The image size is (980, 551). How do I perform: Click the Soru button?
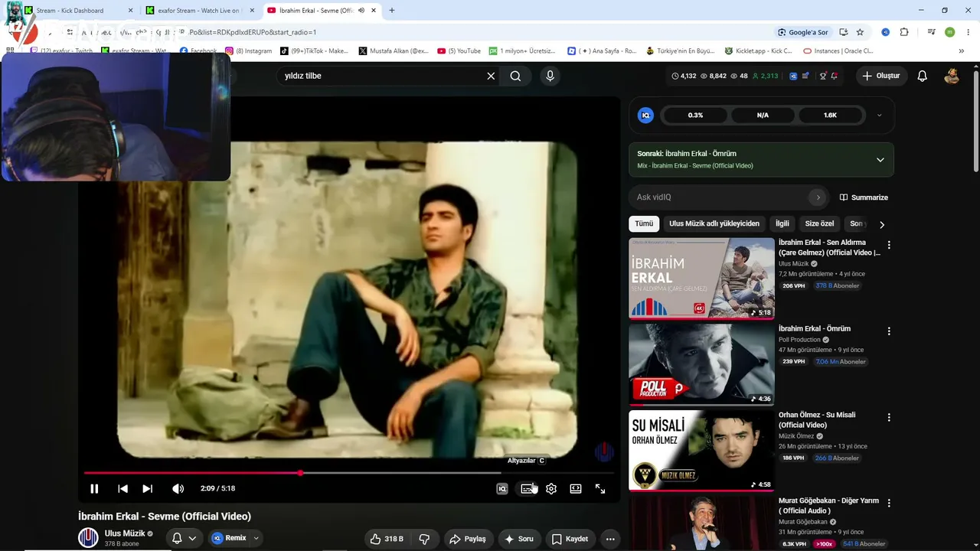(518, 539)
